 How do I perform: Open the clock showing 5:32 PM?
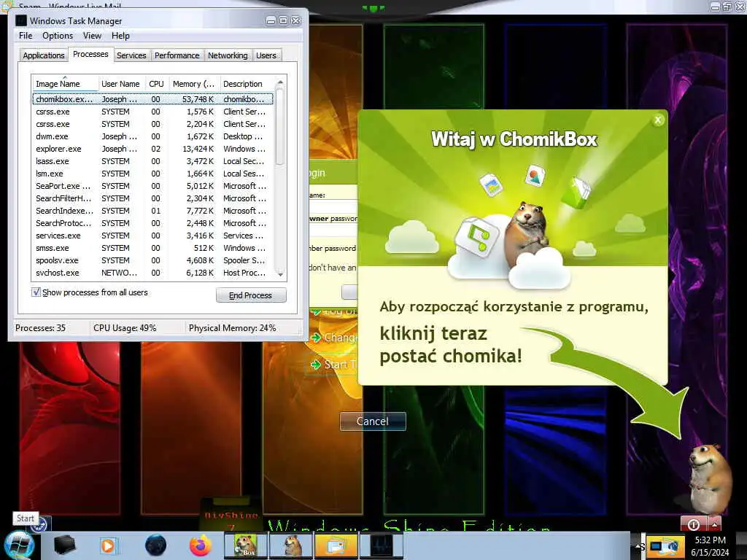click(x=710, y=546)
